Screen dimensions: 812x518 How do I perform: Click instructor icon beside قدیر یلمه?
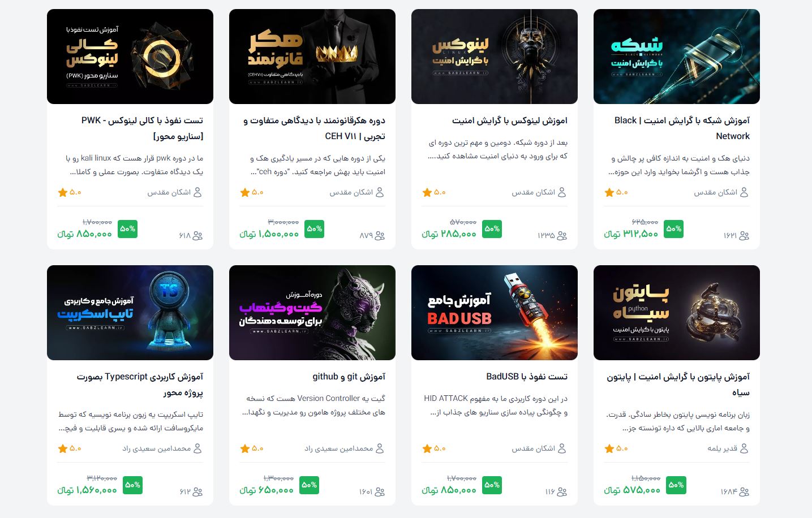tap(745, 448)
